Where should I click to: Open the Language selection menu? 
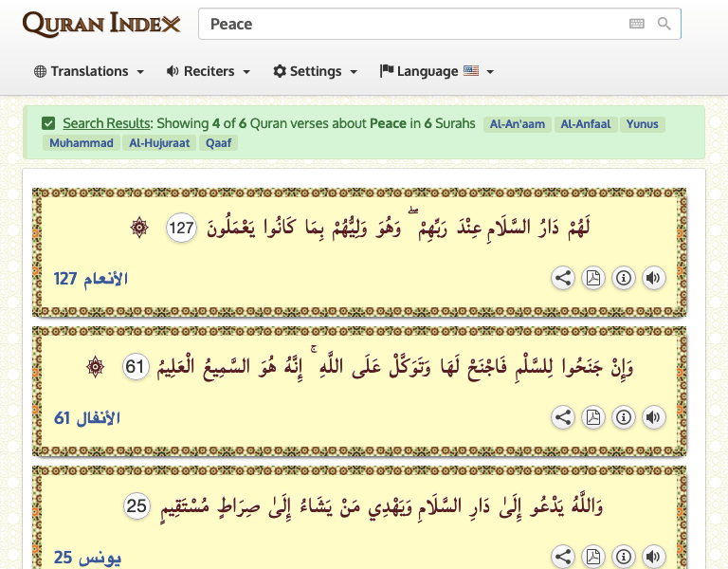point(437,71)
